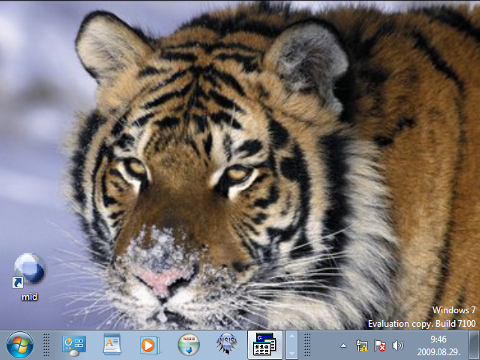Open the NSIS globe installer icon
This screenshot has height=360, width=480.
click(189, 345)
